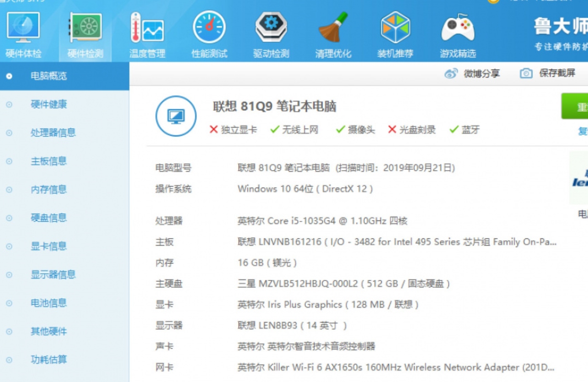Select the 硬件检测 hardware detection icon
This screenshot has height=382, width=588.
click(x=85, y=34)
